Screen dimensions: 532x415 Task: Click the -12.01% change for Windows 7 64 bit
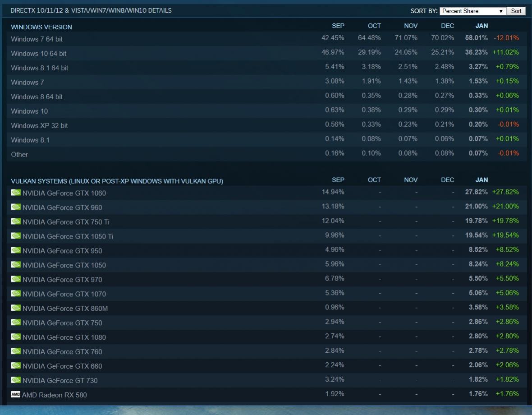[506, 37]
